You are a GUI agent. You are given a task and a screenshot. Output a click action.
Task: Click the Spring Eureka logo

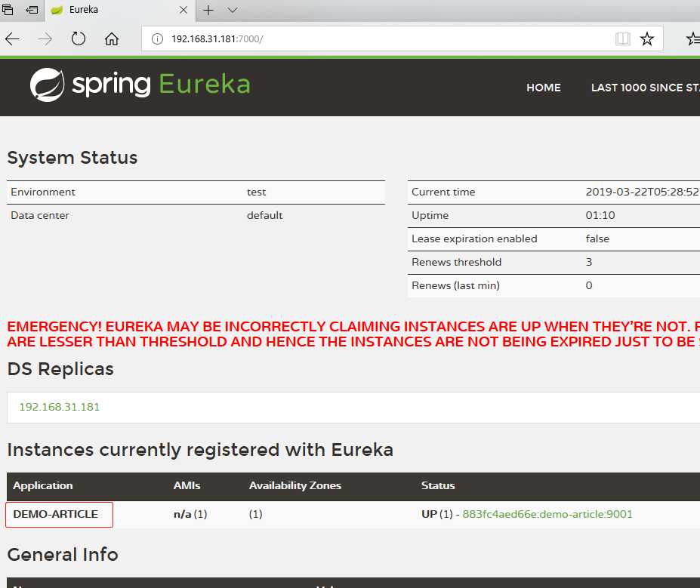click(140, 85)
